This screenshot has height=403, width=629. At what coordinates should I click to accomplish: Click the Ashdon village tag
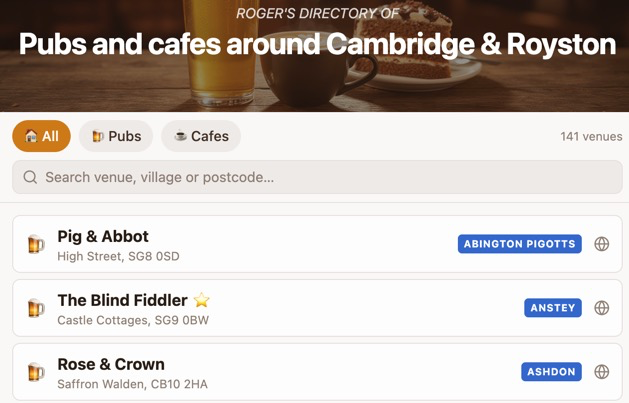tap(551, 372)
